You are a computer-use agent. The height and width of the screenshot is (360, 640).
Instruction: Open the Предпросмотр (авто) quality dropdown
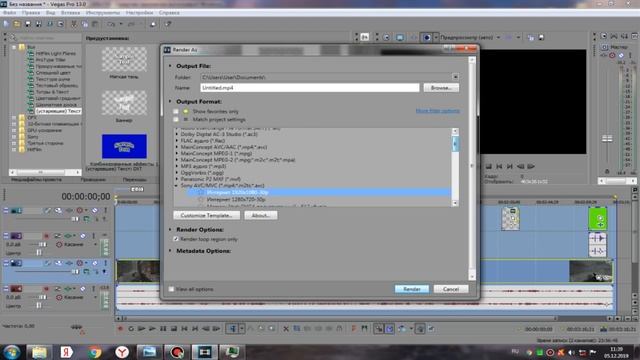click(x=498, y=38)
